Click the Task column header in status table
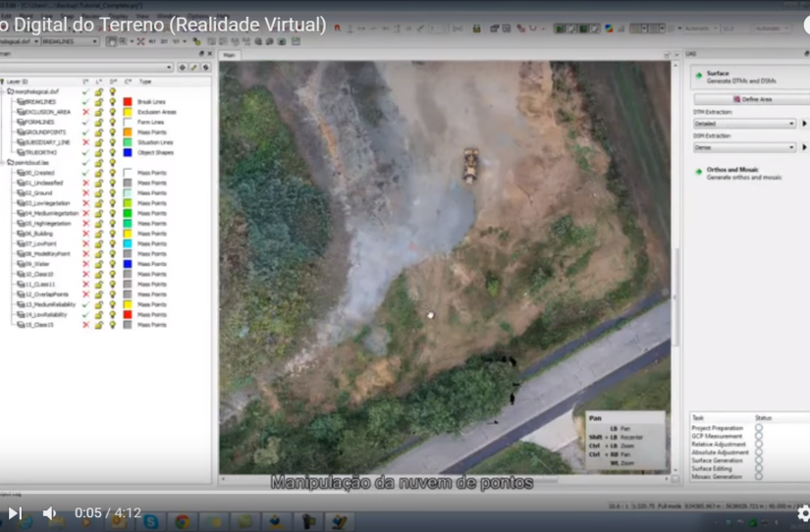This screenshot has width=810, height=532. tap(698, 418)
